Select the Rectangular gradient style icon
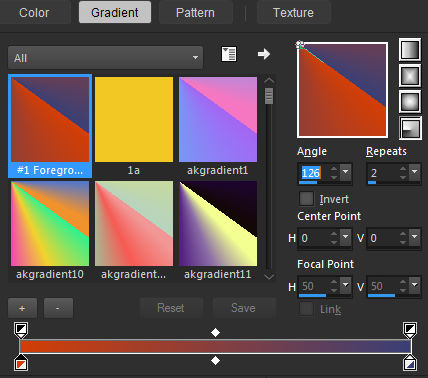The width and height of the screenshot is (428, 378). tap(410, 76)
